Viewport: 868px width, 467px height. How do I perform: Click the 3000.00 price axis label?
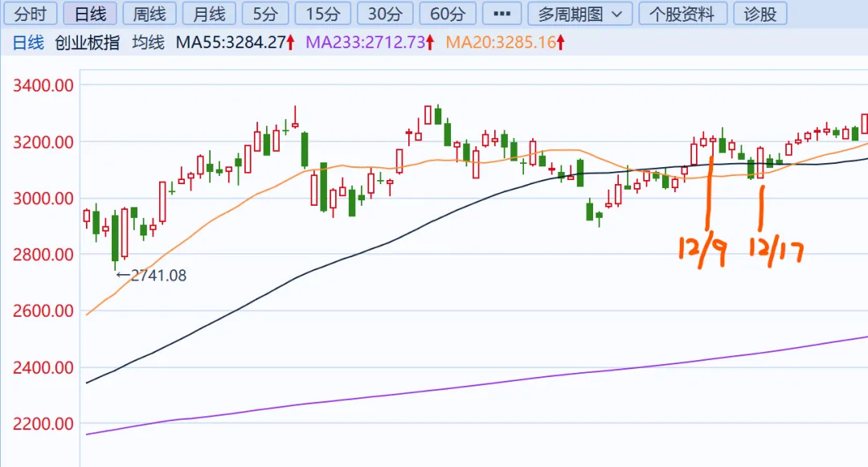43,198
